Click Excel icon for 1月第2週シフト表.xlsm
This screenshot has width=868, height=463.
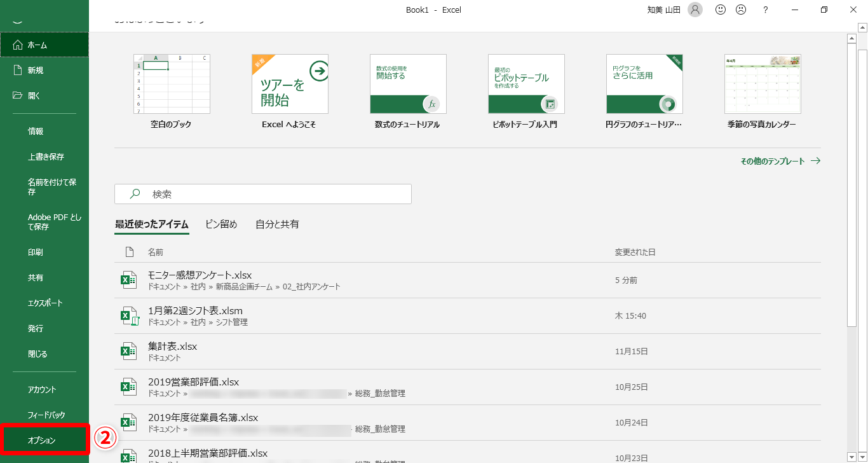pos(130,316)
